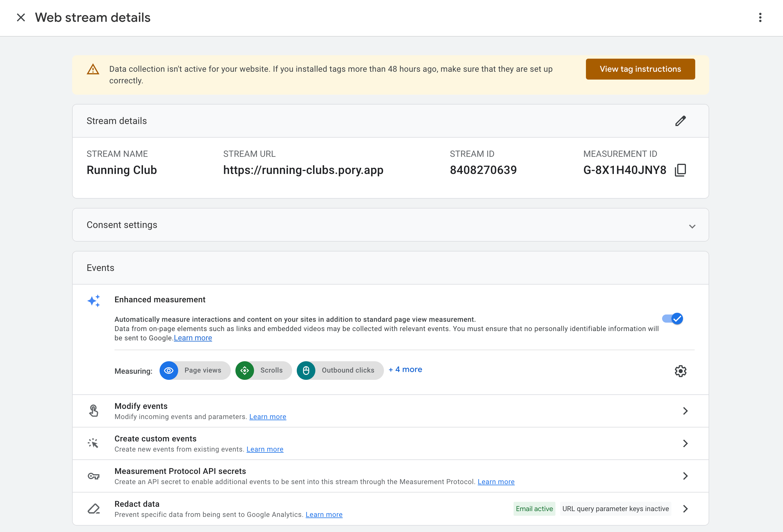This screenshot has width=783, height=532.
Task: Click the Create custom events title
Action: [155, 439]
